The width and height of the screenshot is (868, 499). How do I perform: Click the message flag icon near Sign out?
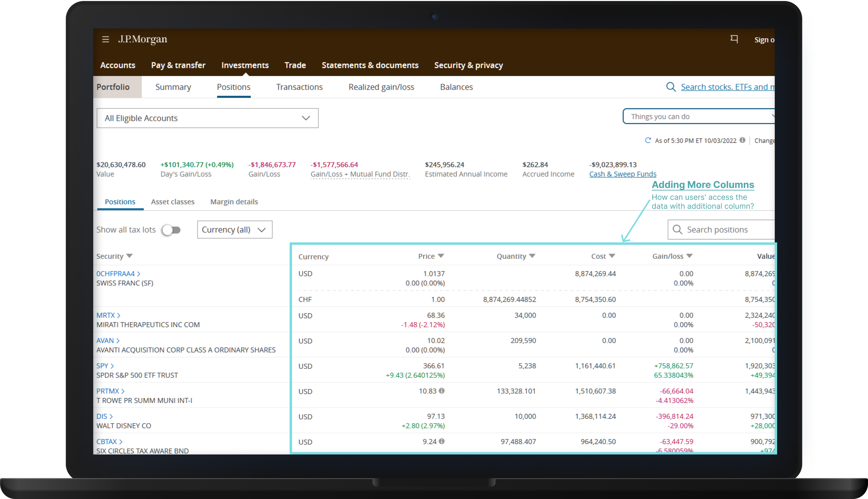734,39
